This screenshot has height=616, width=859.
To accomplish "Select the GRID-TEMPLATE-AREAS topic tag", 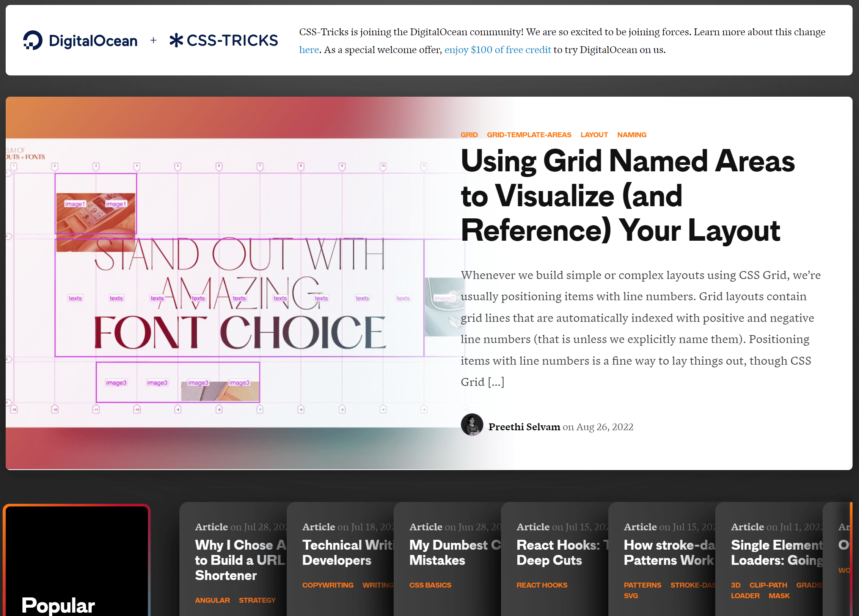I will (529, 135).
